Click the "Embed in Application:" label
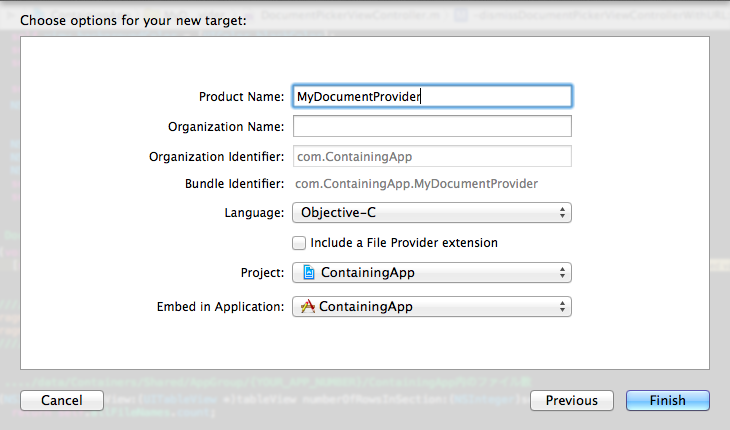730x430 pixels. pos(220,307)
